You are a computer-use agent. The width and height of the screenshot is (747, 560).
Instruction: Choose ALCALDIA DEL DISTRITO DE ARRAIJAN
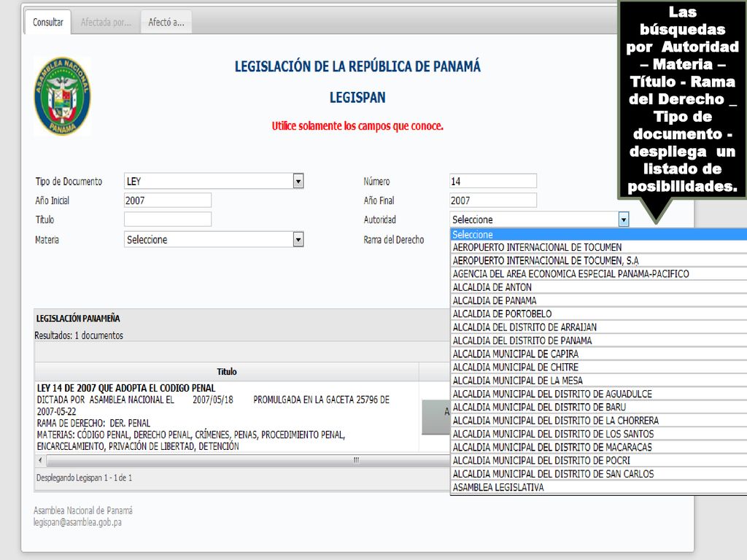[x=599, y=327]
